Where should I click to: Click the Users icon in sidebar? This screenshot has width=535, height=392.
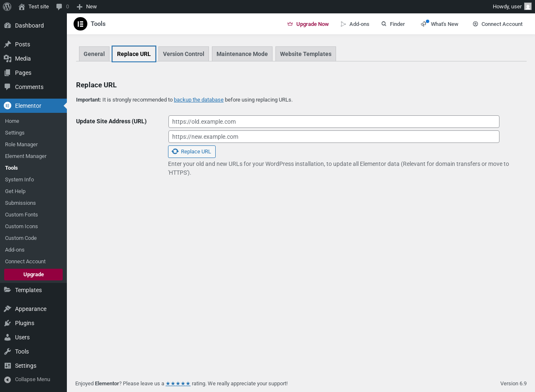(8, 337)
